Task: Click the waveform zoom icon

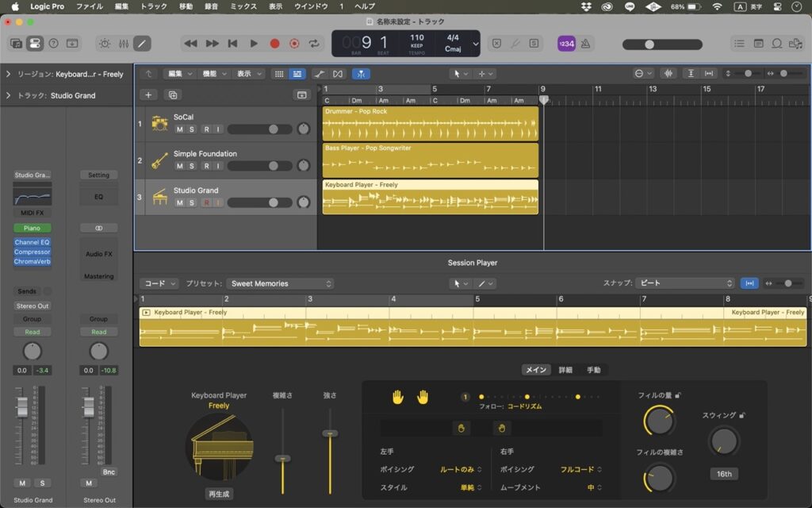Action: pyautogui.click(x=668, y=74)
